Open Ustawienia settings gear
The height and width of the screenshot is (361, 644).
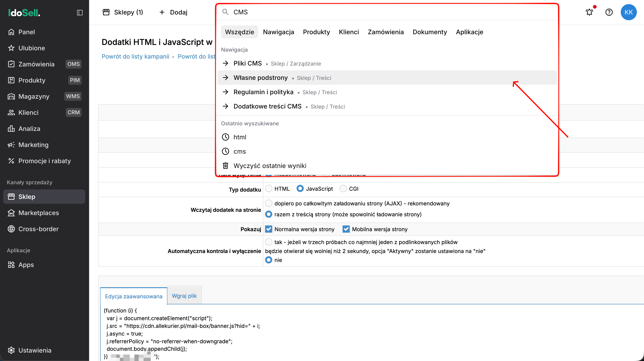click(x=44, y=350)
